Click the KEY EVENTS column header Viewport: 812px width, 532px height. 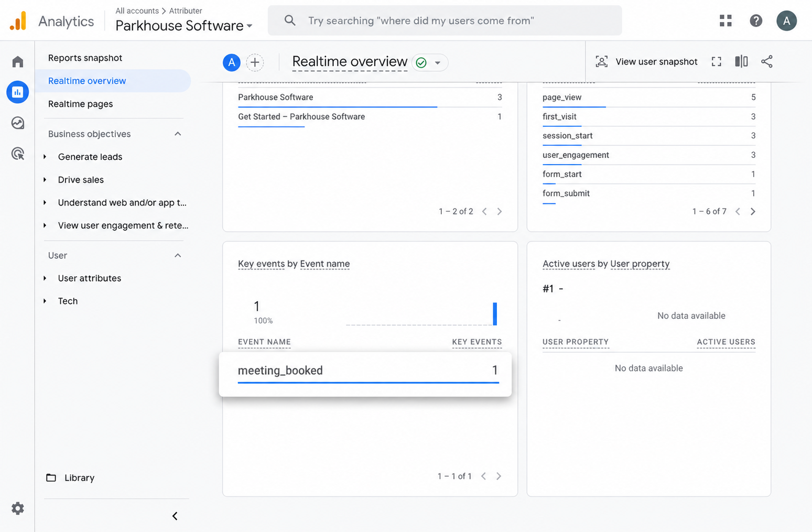pyautogui.click(x=477, y=342)
